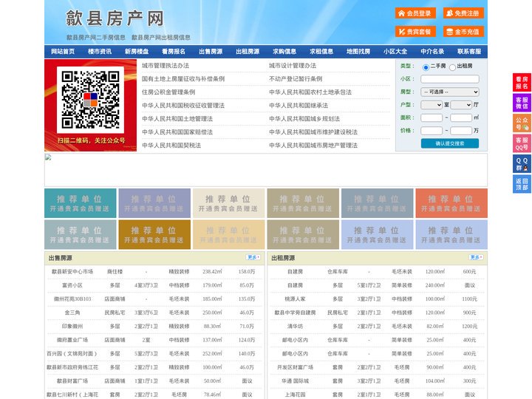Click the minimum 面积 input field
The width and height of the screenshot is (532, 399).
click(x=432, y=117)
